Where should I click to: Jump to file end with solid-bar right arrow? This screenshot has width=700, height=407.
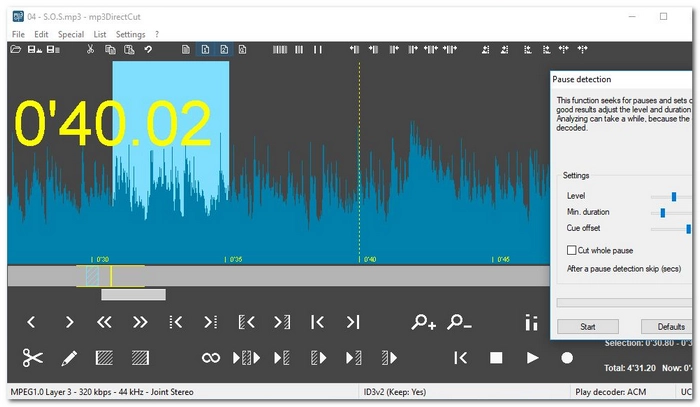(x=353, y=322)
